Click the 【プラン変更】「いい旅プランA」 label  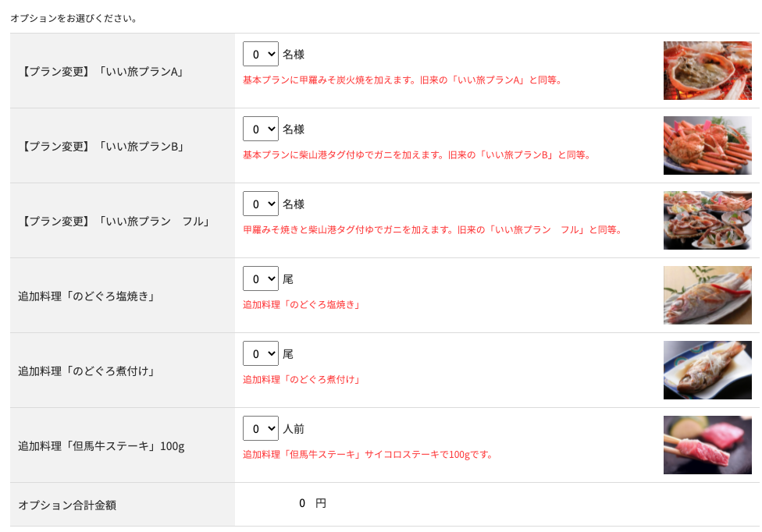coord(102,72)
